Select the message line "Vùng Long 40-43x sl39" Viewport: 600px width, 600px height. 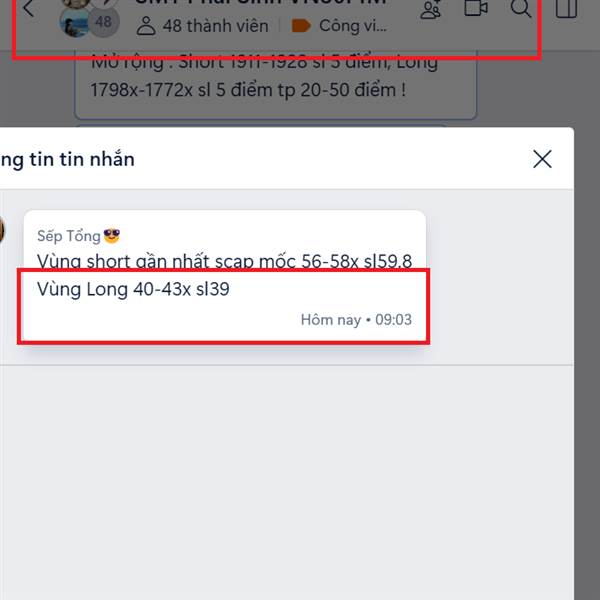[x=133, y=289]
